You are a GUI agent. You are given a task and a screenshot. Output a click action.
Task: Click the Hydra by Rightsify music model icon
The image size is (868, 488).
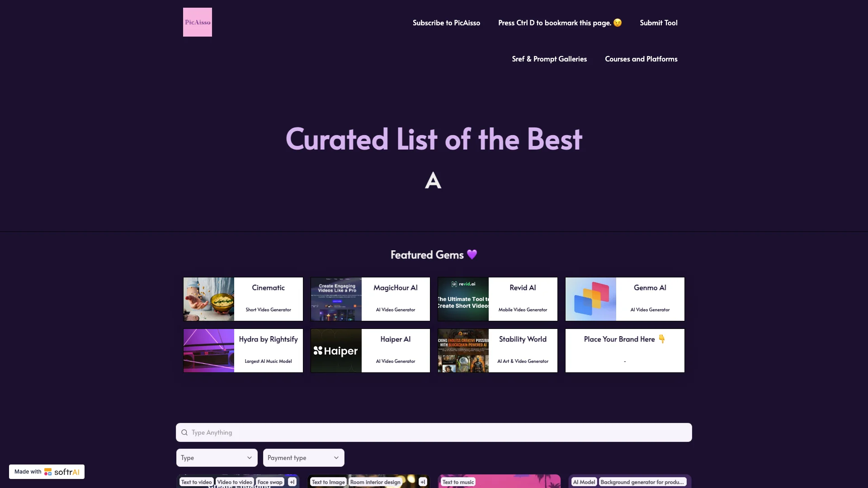(x=209, y=350)
